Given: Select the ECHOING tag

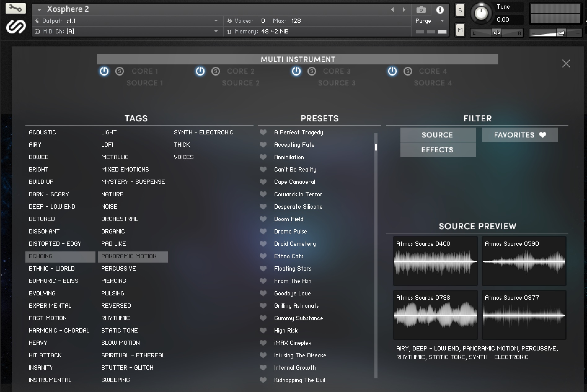Looking at the screenshot, I should click(60, 257).
